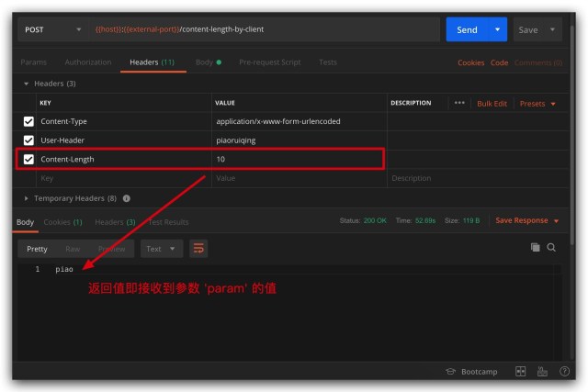The width and height of the screenshot is (588, 392).
Task: Open the response Cookies (1) tab
Action: pos(62,222)
